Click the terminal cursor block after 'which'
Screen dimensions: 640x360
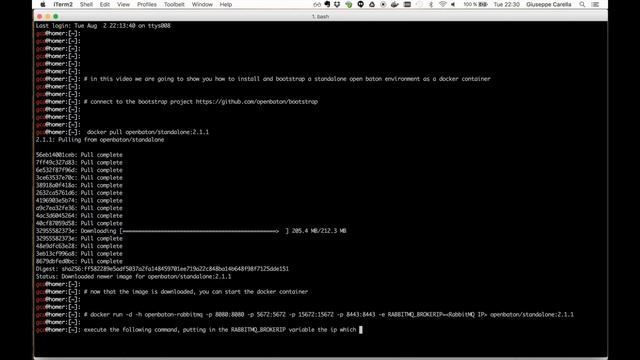click(361, 330)
